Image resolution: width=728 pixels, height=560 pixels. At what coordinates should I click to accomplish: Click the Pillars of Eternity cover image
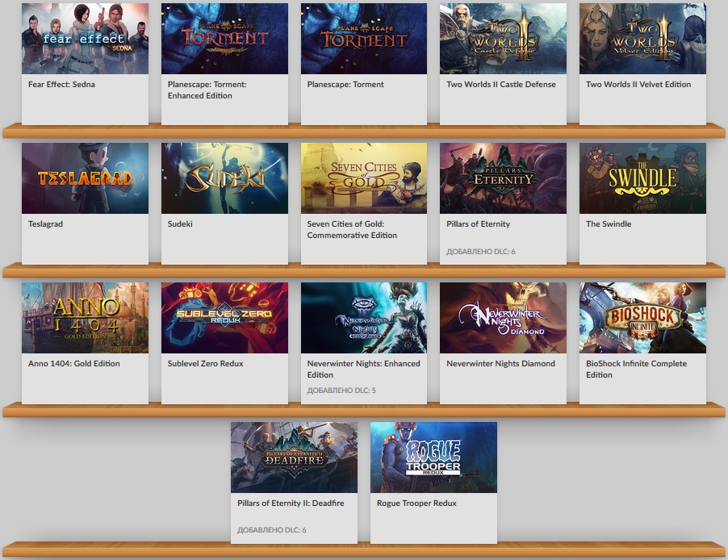pos(504,178)
